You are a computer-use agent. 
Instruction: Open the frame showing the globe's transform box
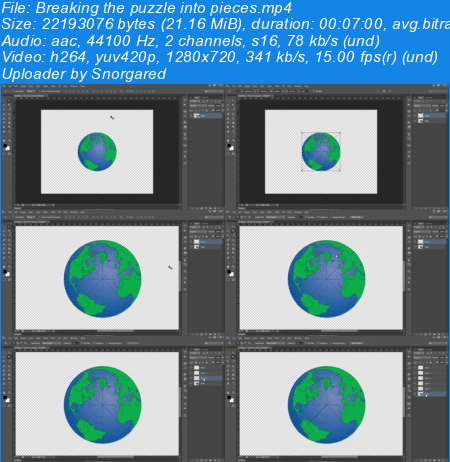(337, 147)
